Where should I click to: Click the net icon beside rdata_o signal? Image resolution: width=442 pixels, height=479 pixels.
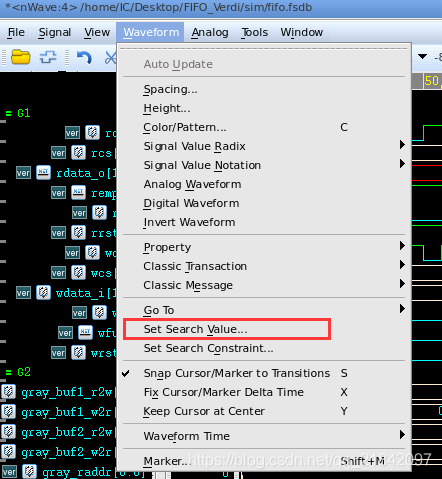(x=43, y=173)
